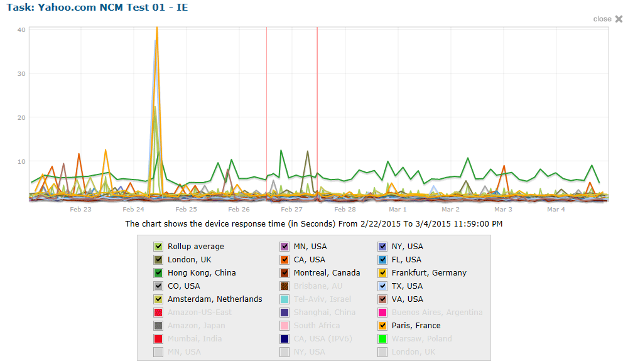Hide the VA, USA series
The width and height of the screenshot is (628, 364).
click(382, 299)
